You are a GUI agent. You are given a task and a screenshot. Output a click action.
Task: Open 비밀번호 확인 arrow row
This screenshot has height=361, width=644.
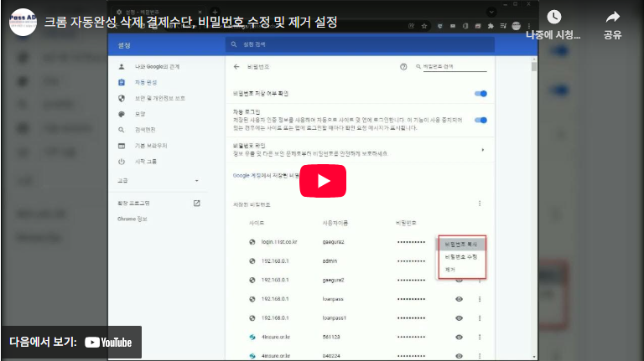click(x=360, y=150)
